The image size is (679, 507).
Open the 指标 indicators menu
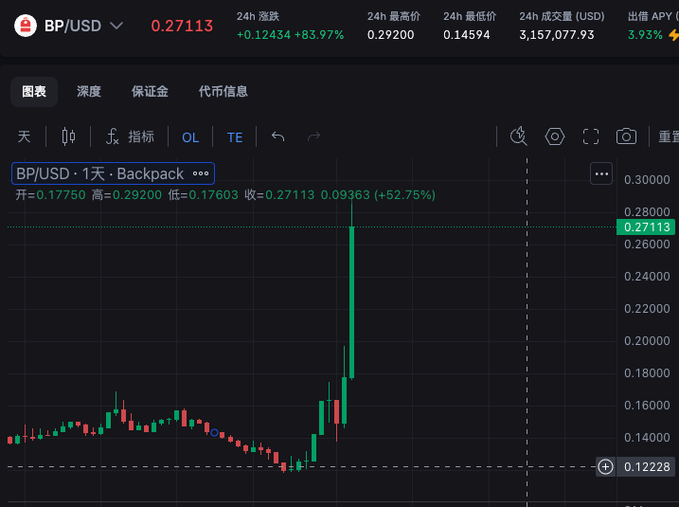130,137
